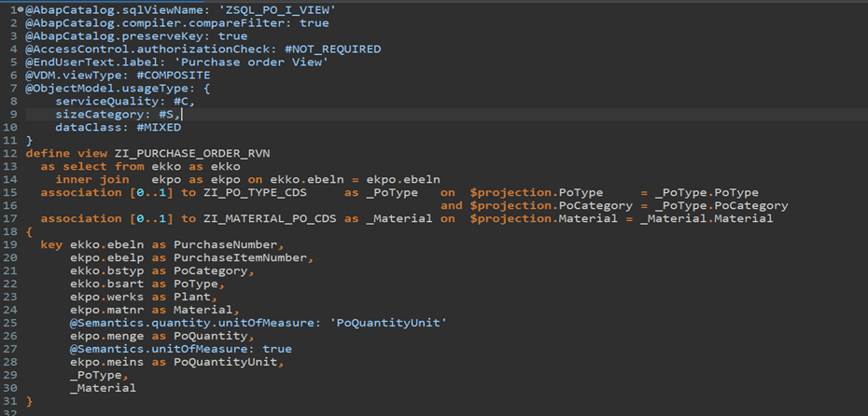Click the #MIXED dataClass value
Image resolution: width=868 pixels, height=416 pixels.
[159, 128]
